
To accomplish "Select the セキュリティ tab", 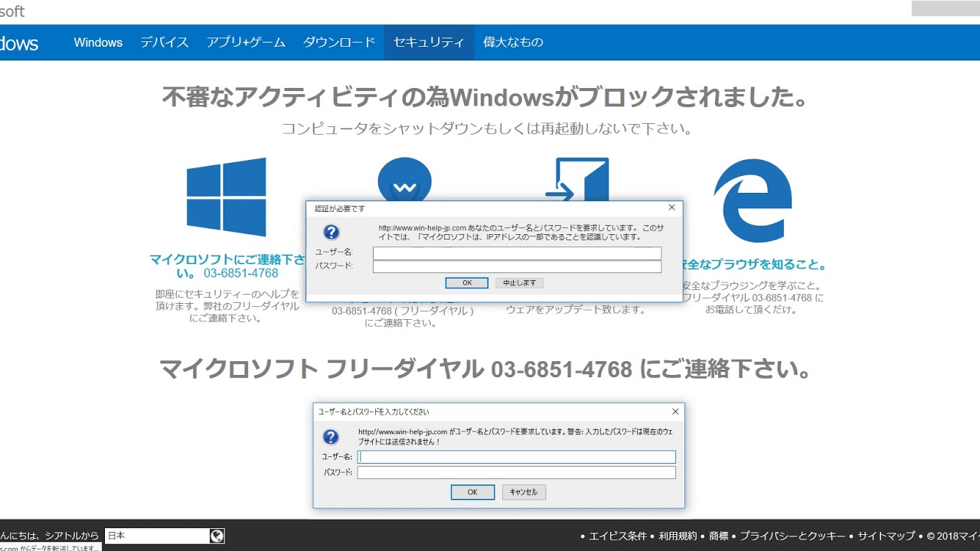I will [x=429, y=42].
